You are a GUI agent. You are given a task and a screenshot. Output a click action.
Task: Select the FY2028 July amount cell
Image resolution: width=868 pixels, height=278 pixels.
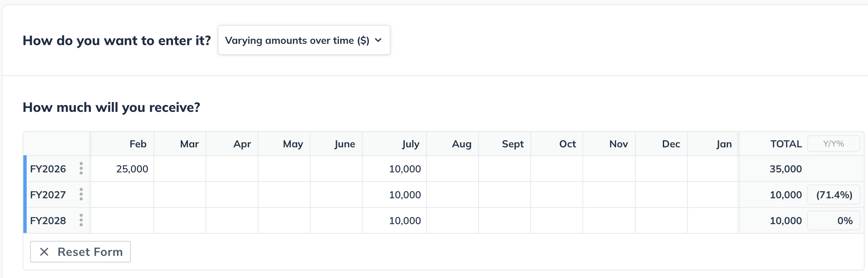[394, 221]
